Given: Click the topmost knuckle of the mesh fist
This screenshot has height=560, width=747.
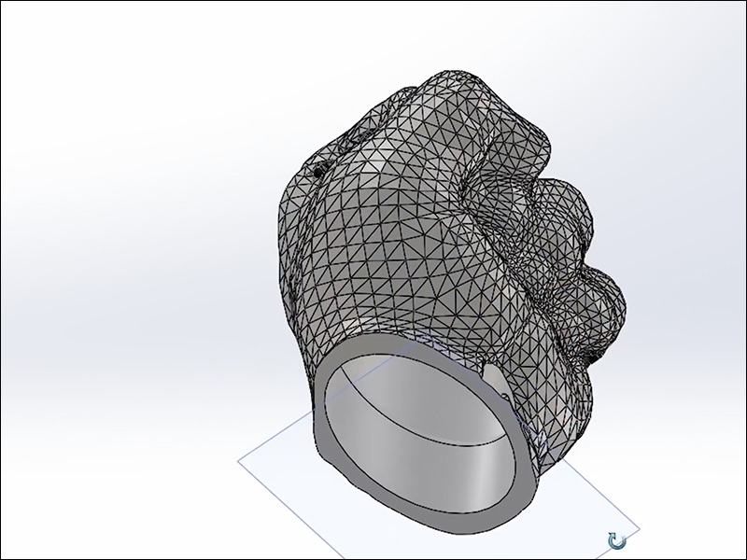Looking at the screenshot, I should [x=467, y=103].
